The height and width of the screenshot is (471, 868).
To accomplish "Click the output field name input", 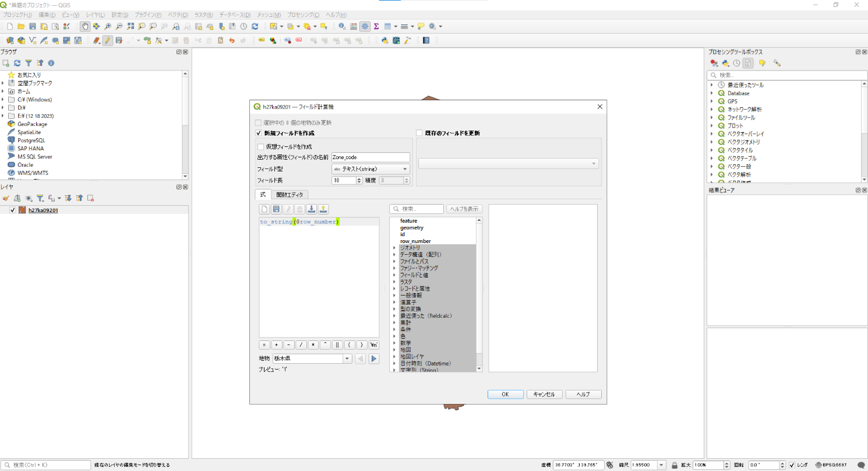I will point(371,157).
